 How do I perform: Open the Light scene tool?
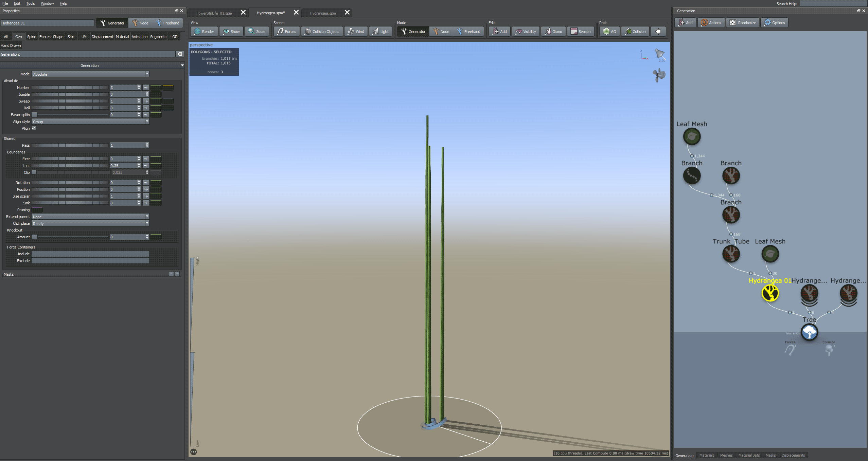380,32
